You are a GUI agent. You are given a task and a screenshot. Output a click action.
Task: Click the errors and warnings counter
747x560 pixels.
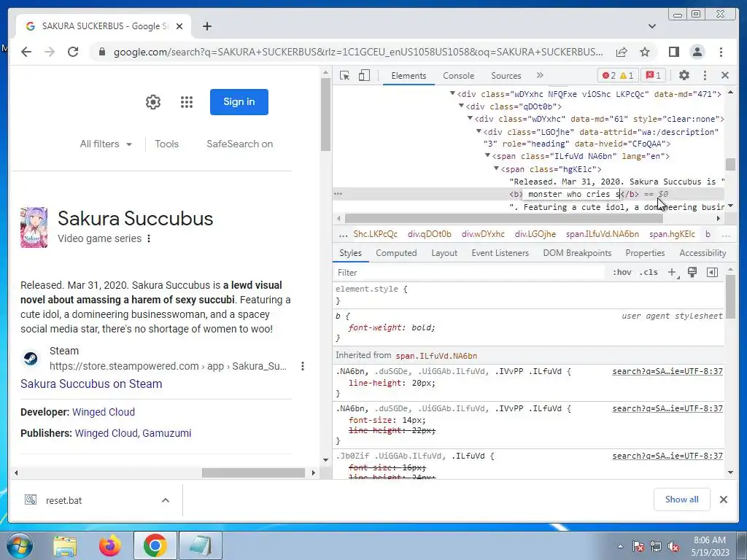(618, 75)
